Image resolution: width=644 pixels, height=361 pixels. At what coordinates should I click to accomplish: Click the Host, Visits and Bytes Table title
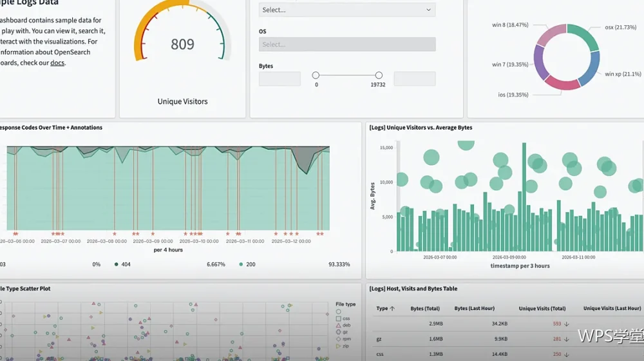pyautogui.click(x=413, y=289)
